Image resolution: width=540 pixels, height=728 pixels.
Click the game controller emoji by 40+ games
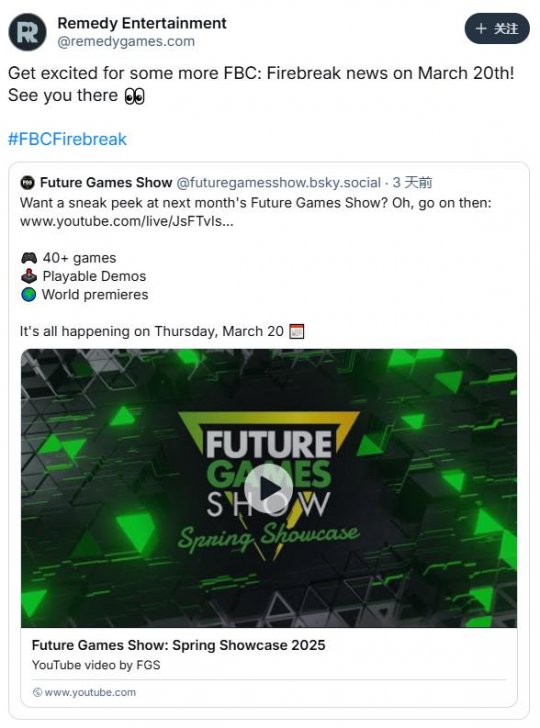[x=29, y=258]
